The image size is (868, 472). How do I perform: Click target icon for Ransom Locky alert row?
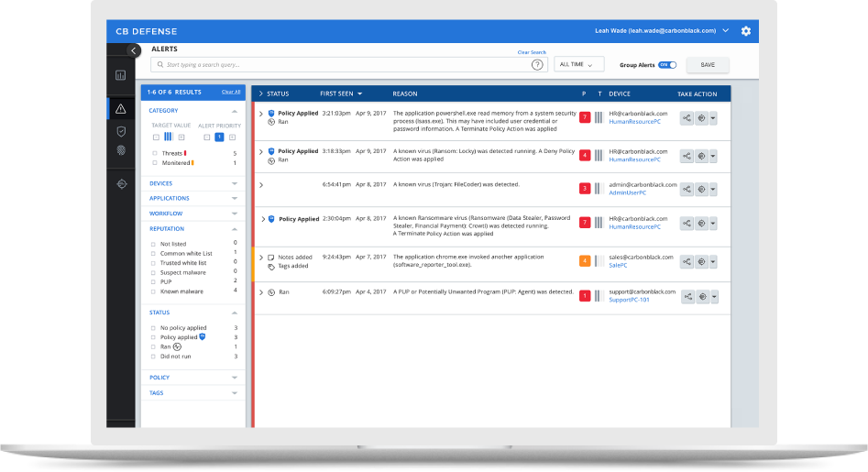point(701,156)
